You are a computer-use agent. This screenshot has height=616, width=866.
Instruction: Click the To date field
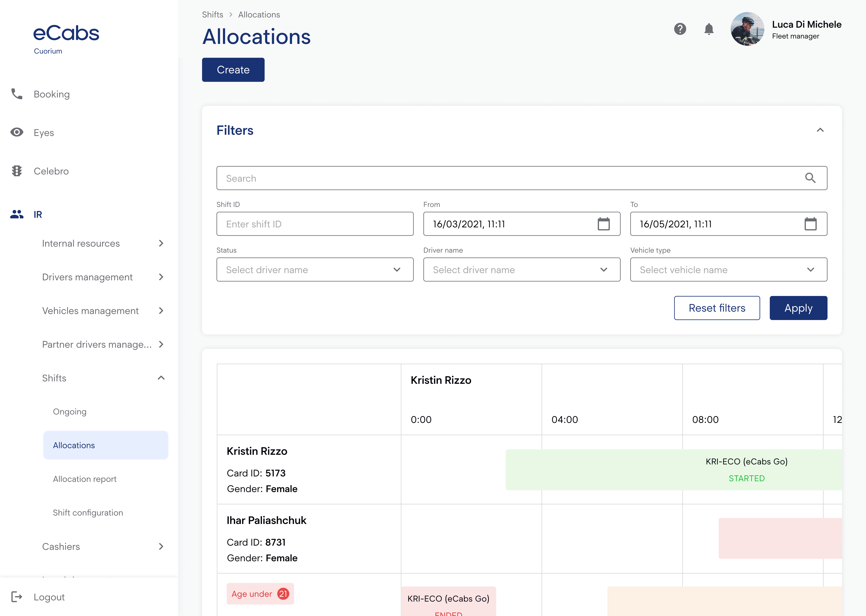coord(728,224)
